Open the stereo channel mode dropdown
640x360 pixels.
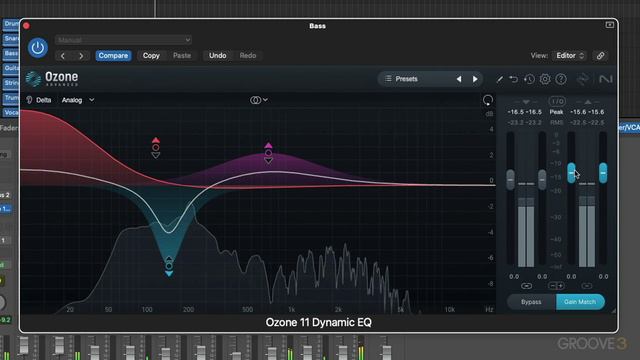pos(259,100)
